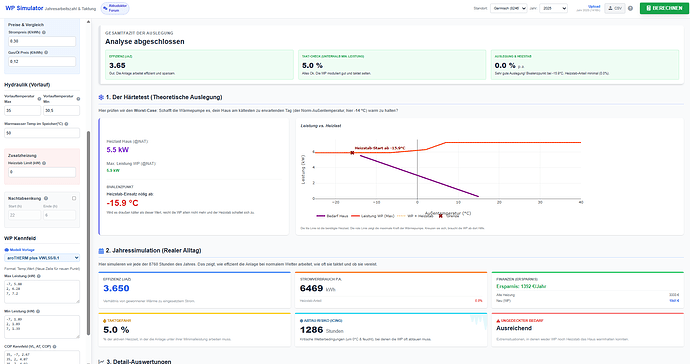Click the Heizstab Limit input field
690x364 pixels.
click(x=42, y=172)
